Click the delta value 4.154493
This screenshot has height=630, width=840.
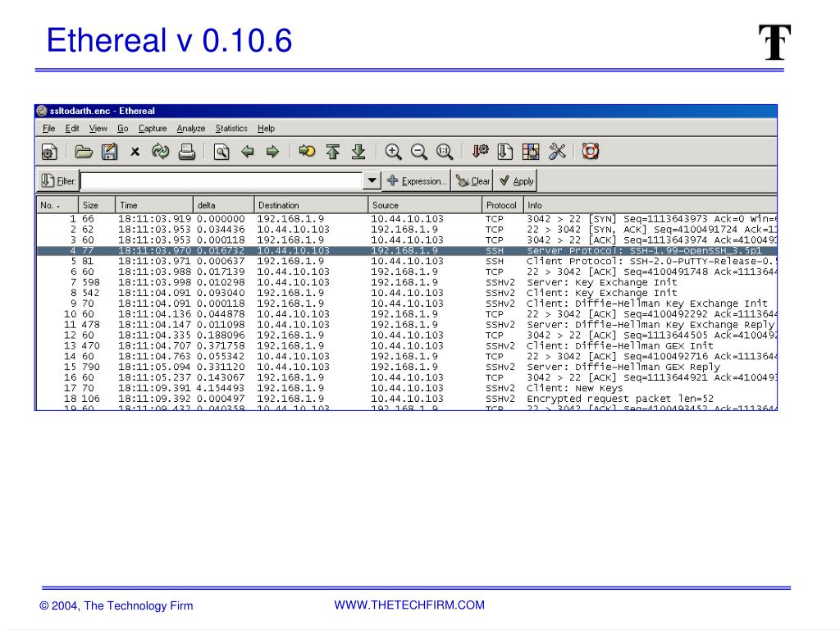pos(221,388)
